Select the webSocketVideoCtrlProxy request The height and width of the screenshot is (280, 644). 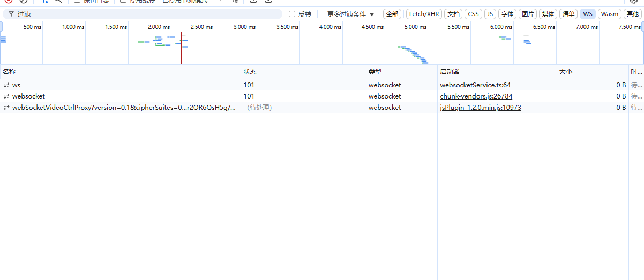point(124,108)
